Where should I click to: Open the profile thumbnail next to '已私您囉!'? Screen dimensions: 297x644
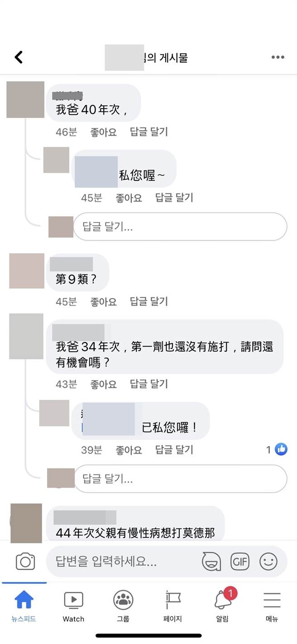coord(54,413)
